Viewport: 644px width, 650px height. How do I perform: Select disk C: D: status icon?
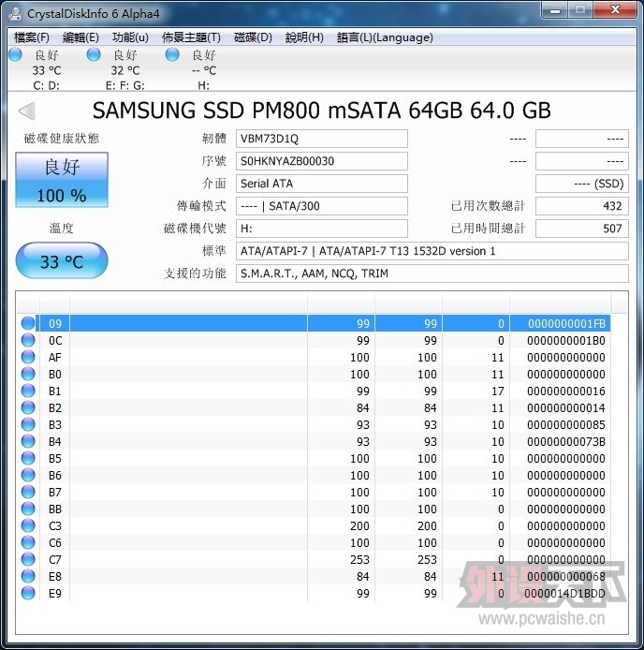coord(15,54)
